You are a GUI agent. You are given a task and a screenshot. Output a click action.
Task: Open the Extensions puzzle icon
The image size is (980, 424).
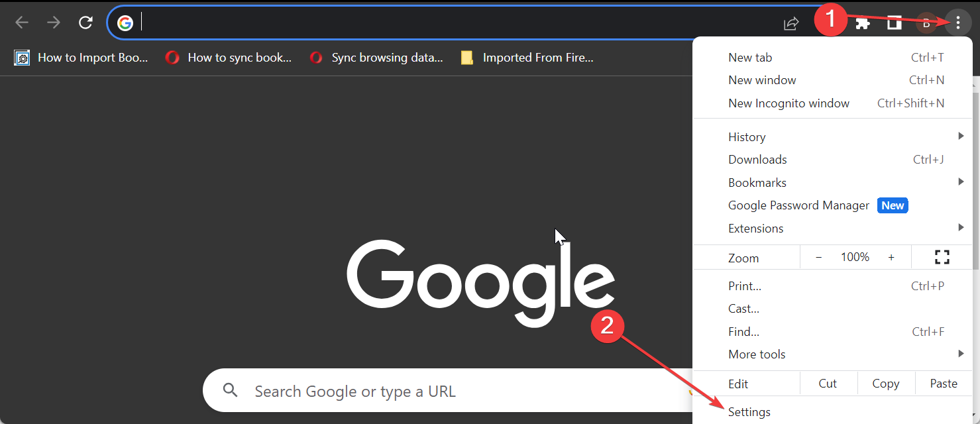pos(863,24)
